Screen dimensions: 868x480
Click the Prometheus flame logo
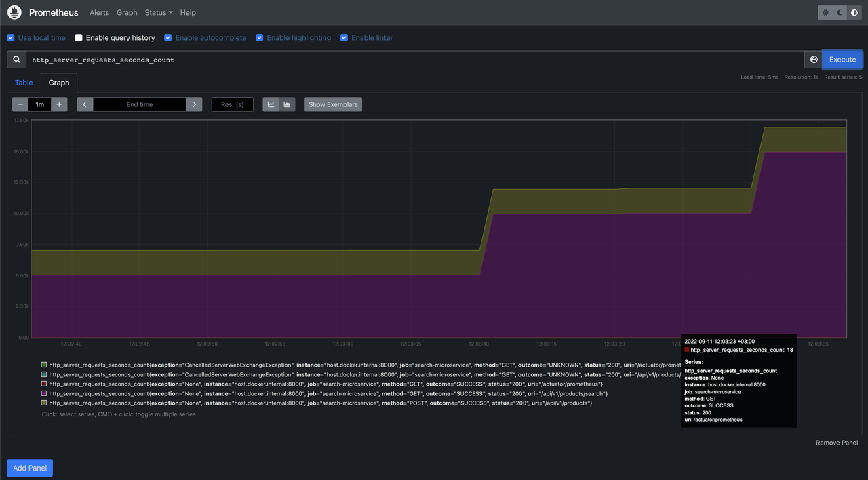(14, 12)
